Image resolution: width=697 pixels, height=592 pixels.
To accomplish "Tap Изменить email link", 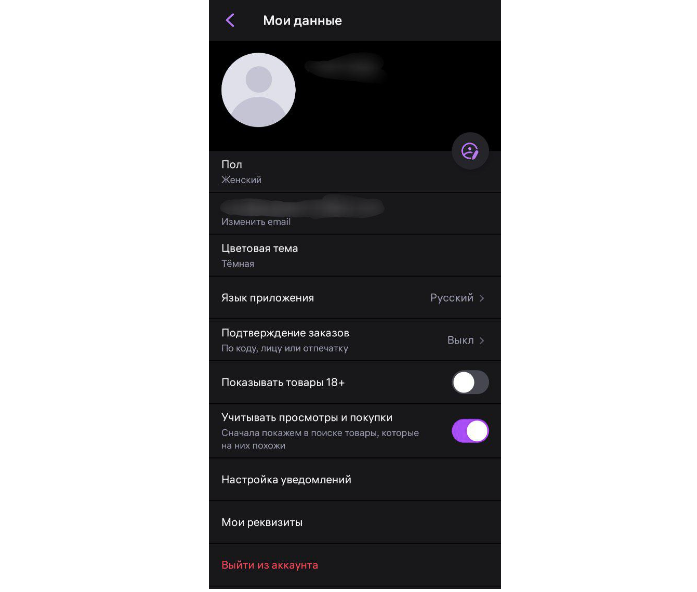I will pyautogui.click(x=256, y=222).
